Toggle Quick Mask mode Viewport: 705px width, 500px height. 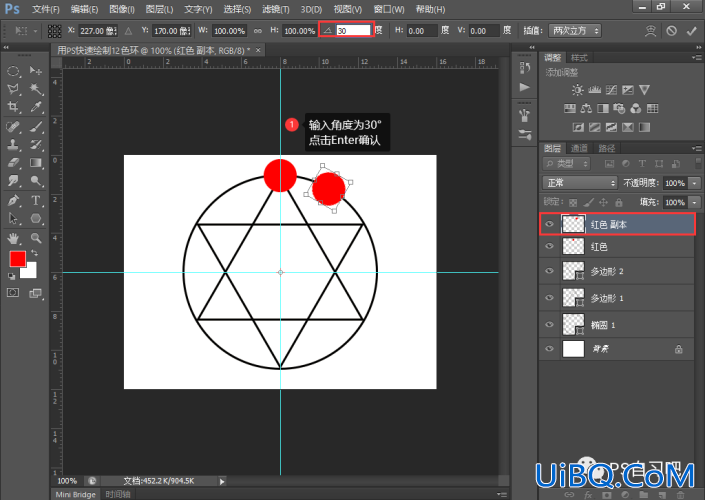tap(13, 293)
